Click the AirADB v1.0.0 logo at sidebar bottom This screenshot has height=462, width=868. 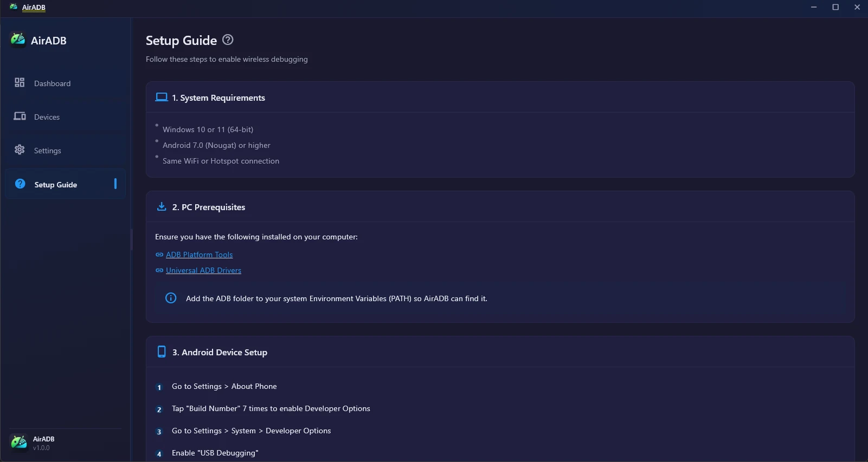pyautogui.click(x=19, y=443)
